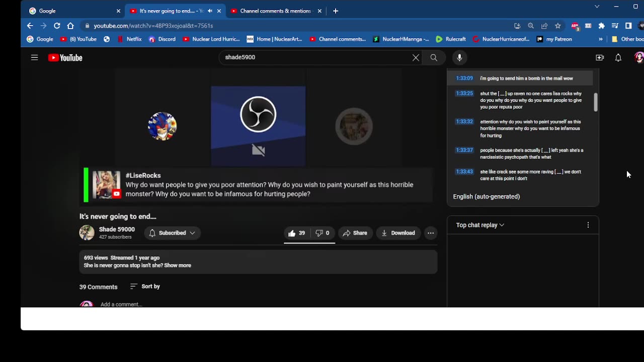Open the Adblock extension icon
The image size is (644, 362).
pyautogui.click(x=575, y=26)
